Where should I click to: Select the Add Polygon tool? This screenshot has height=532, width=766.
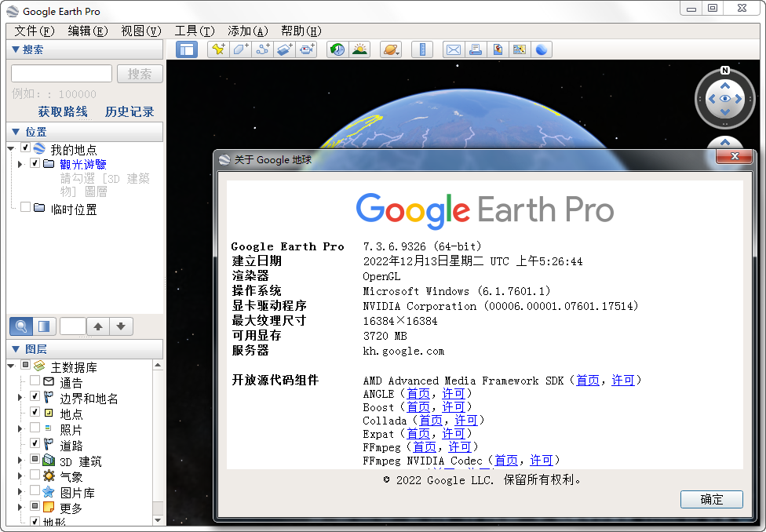coord(240,49)
